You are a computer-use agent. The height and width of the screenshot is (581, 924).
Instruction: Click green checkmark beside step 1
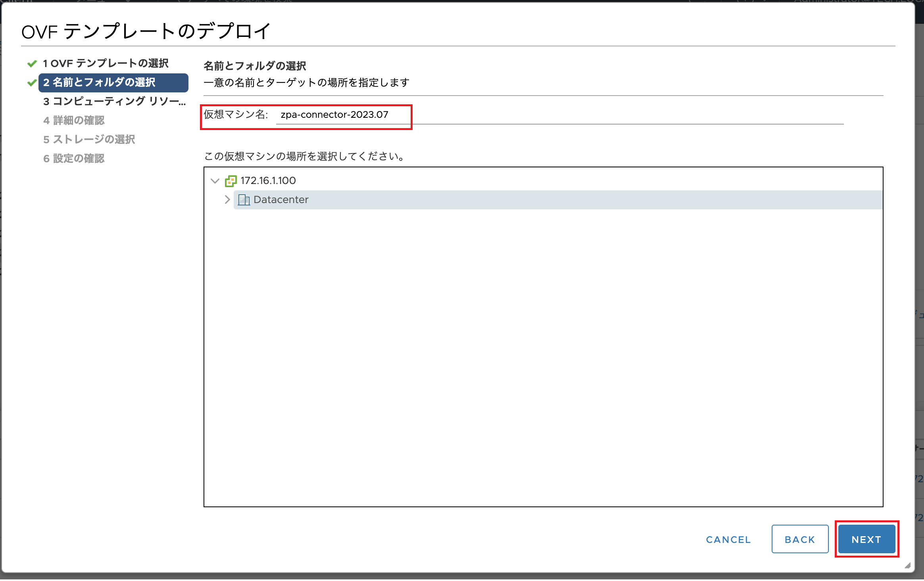[x=32, y=63]
